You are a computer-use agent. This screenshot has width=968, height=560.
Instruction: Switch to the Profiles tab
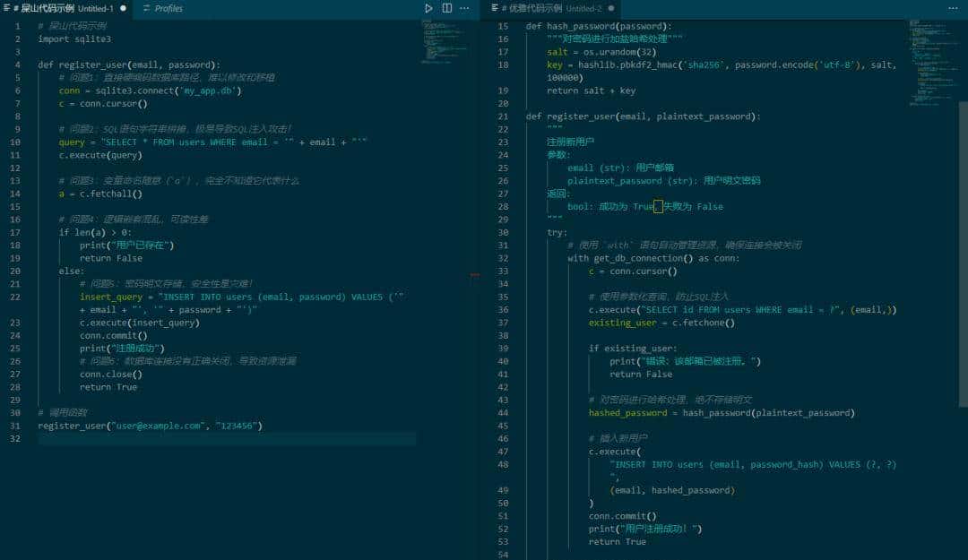tap(168, 8)
